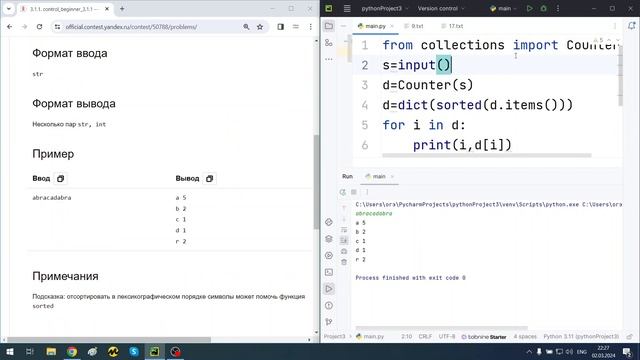Bookmark this page with the star
This screenshot has width=640, height=360.
260,27
